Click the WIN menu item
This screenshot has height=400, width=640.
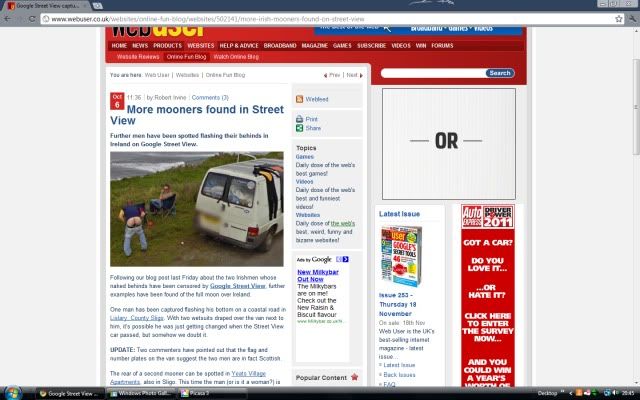(x=421, y=45)
